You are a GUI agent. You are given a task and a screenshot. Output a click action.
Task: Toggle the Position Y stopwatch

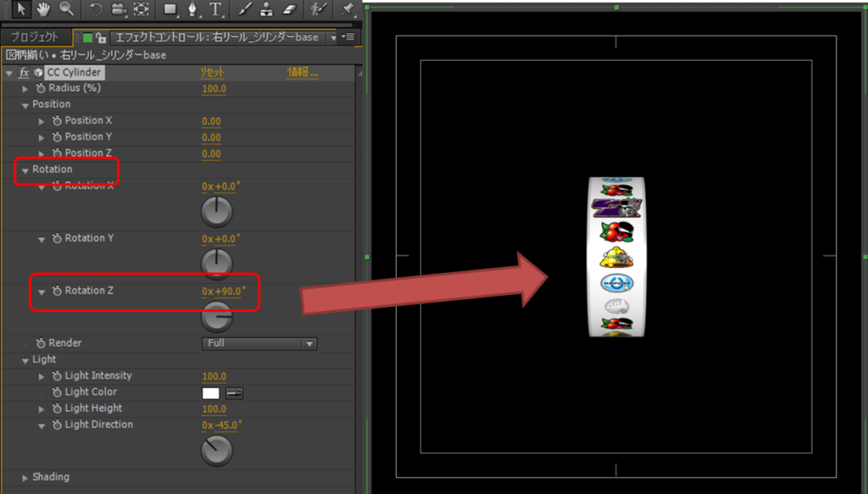(57, 136)
